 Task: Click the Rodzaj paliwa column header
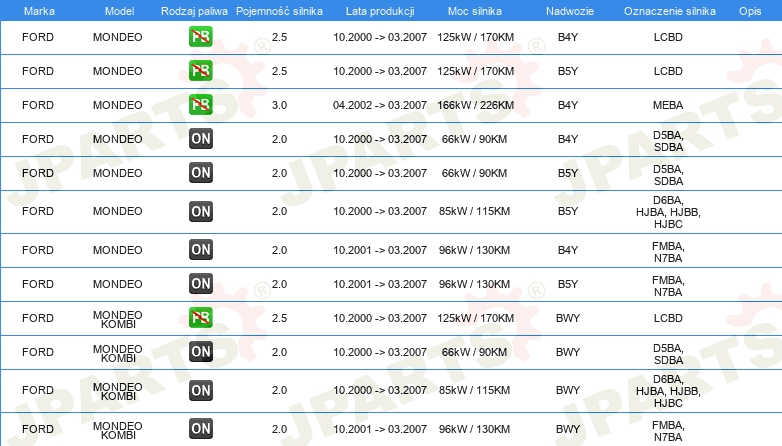pos(194,11)
